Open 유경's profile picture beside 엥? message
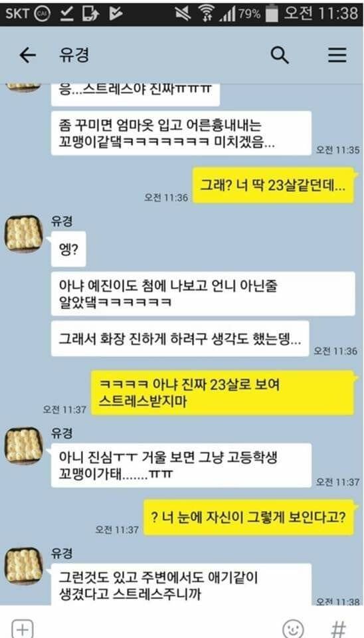 point(24,233)
